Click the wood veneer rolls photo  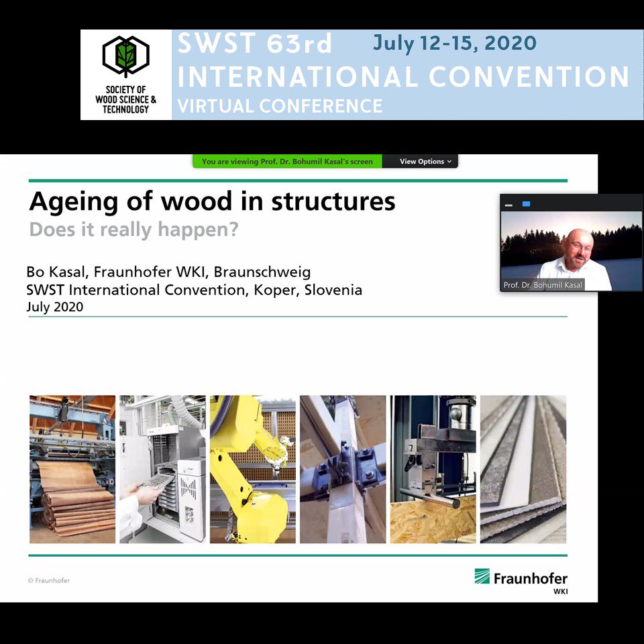pos(72,470)
